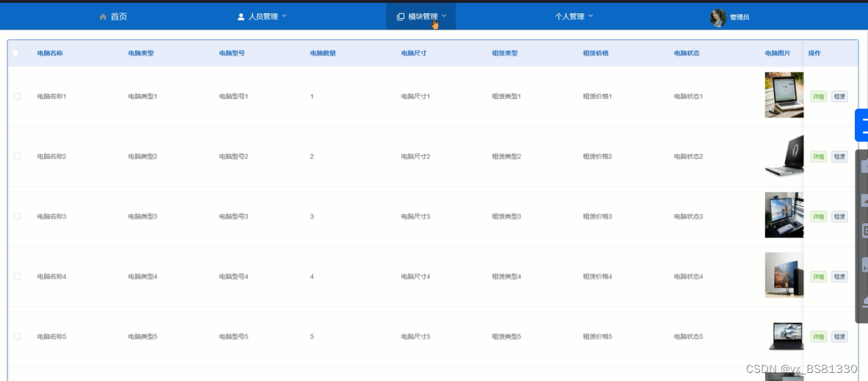Click the 电脑图片 column header
868x381 pixels.
click(x=778, y=53)
